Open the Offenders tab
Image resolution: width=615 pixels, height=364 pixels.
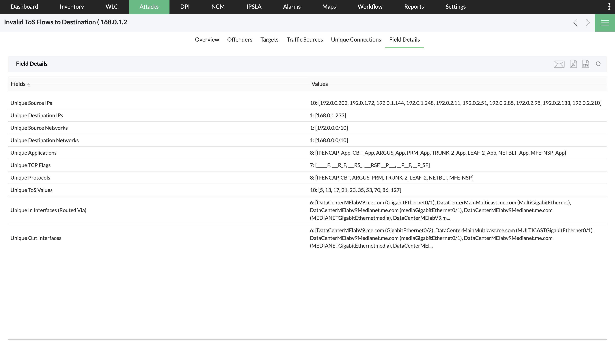pyautogui.click(x=239, y=40)
